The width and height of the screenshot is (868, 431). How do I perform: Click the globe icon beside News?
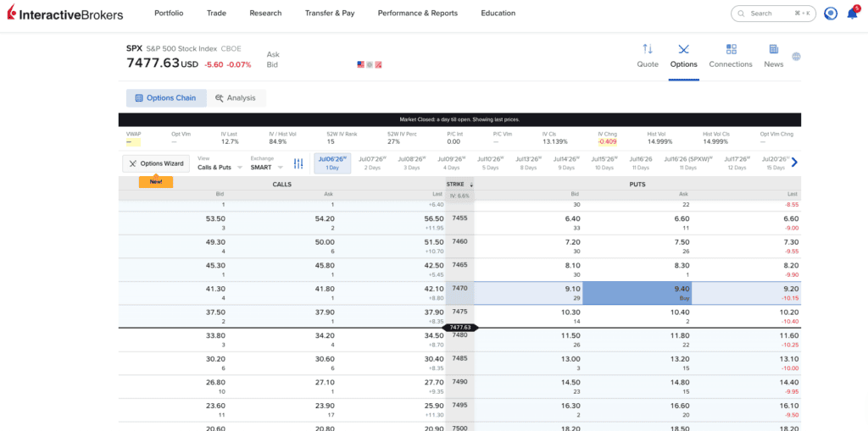click(x=797, y=57)
